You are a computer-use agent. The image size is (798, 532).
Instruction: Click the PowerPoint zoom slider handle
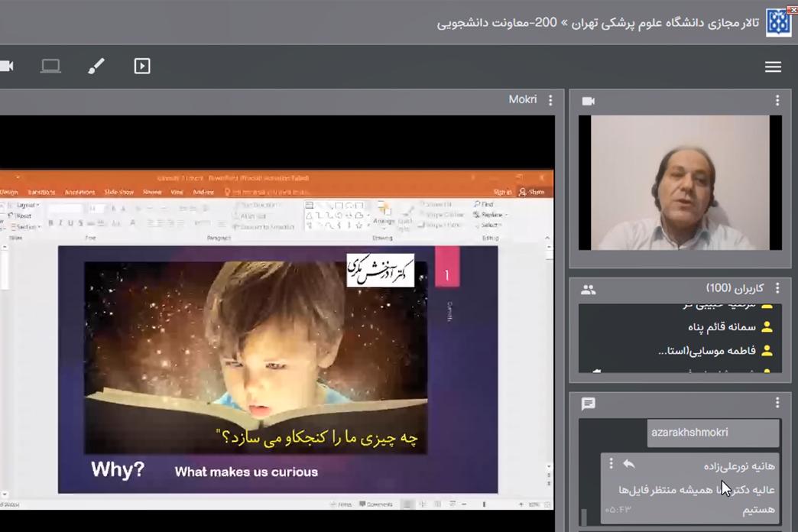point(484,504)
